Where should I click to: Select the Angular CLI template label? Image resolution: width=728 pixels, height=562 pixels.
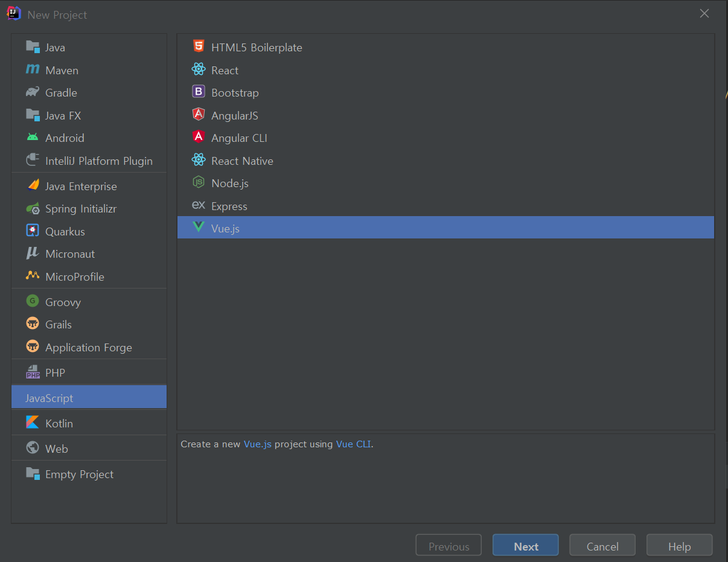pos(239,138)
